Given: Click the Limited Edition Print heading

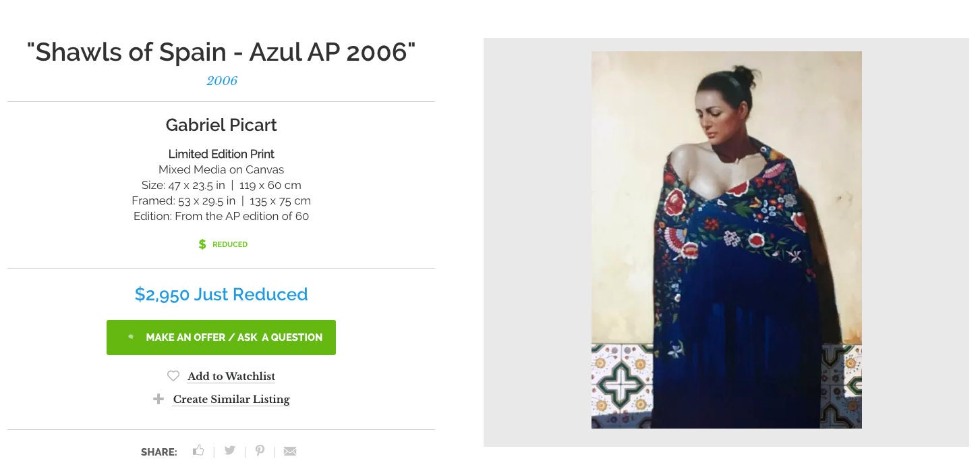Looking at the screenshot, I should click(221, 154).
